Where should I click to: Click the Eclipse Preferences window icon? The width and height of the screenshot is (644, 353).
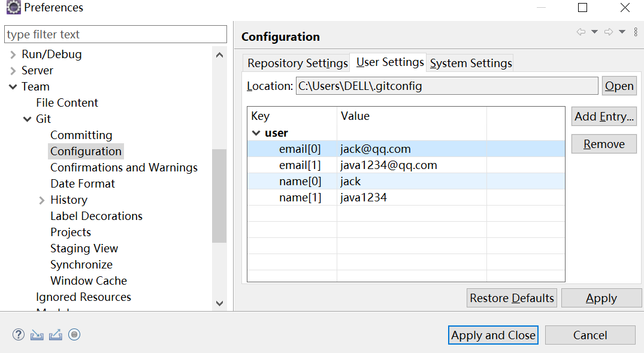click(13, 8)
